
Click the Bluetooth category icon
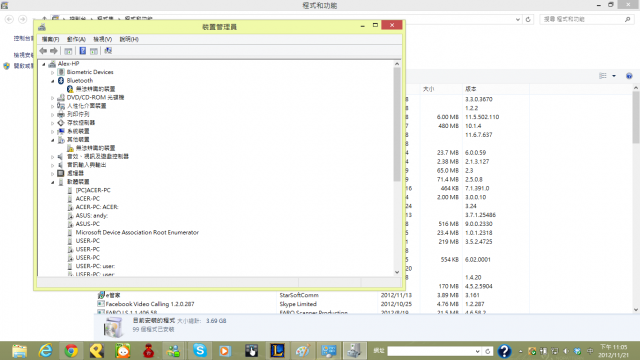[61, 80]
